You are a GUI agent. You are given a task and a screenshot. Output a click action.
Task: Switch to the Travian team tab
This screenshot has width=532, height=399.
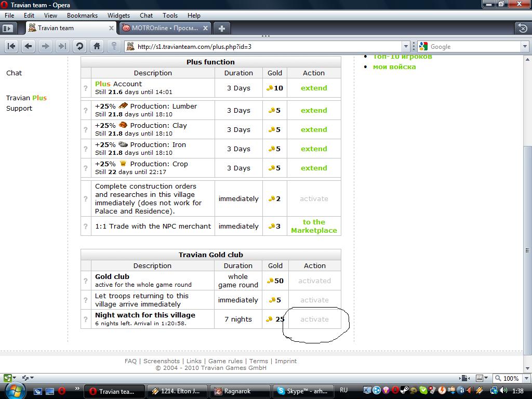pos(72,28)
